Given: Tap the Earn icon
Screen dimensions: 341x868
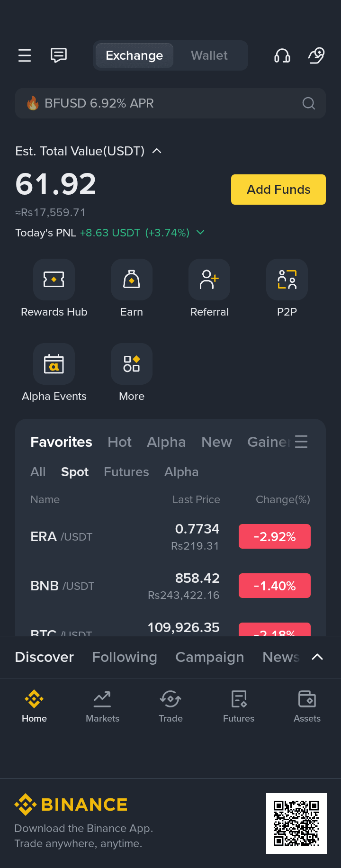Looking at the screenshot, I should point(132,280).
